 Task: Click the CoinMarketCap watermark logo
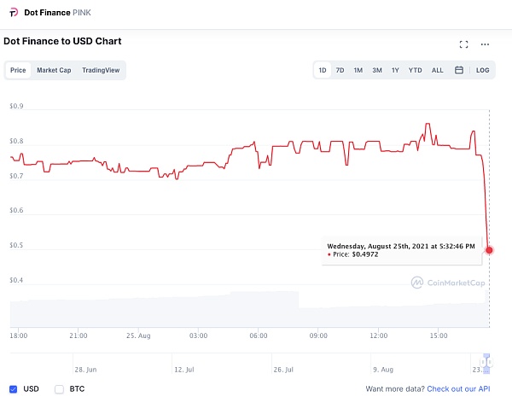(x=448, y=283)
